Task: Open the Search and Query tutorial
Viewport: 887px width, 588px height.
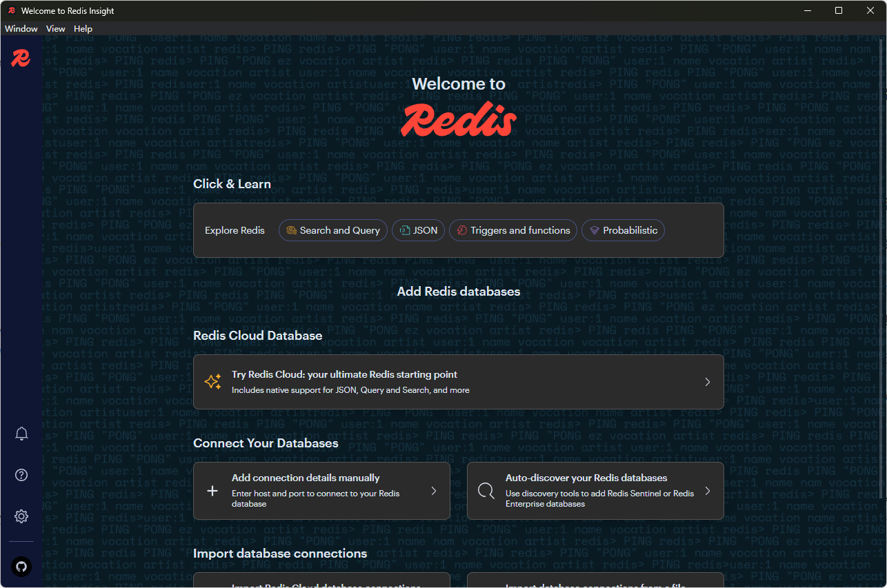Action: [x=334, y=230]
